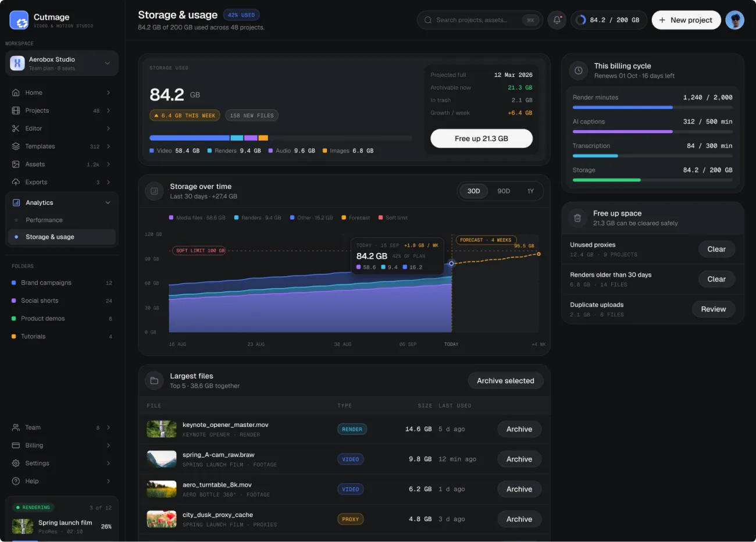Image resolution: width=756 pixels, height=542 pixels.
Task: Clear the Unused proxies
Action: 716,249
